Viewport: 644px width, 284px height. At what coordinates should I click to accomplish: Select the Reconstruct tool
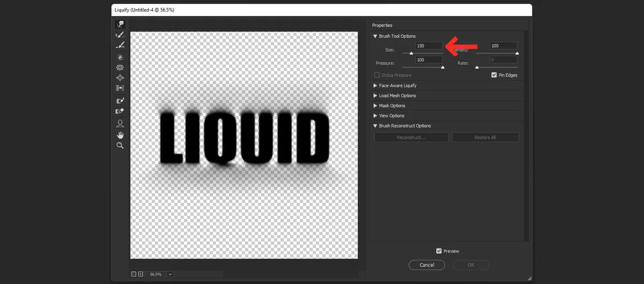click(x=120, y=35)
